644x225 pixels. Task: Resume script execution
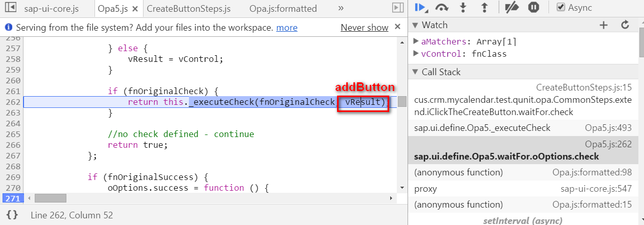420,8
